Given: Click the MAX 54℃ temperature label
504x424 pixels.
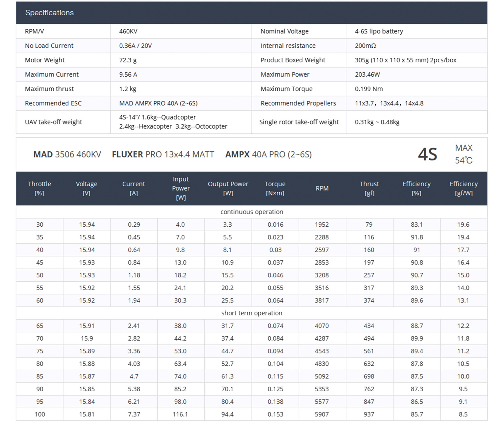Looking at the screenshot, I should tap(463, 154).
